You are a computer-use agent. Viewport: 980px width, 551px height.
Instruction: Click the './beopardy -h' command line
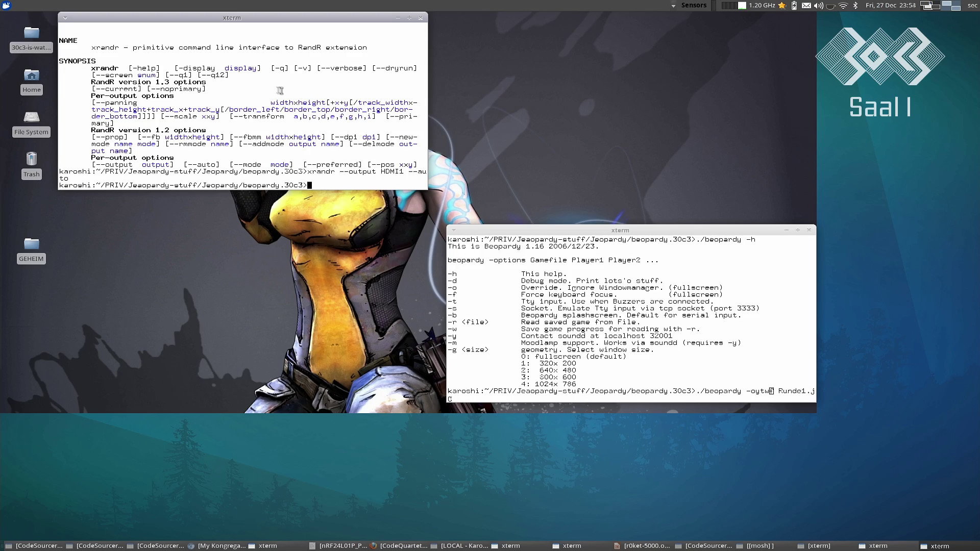601,239
